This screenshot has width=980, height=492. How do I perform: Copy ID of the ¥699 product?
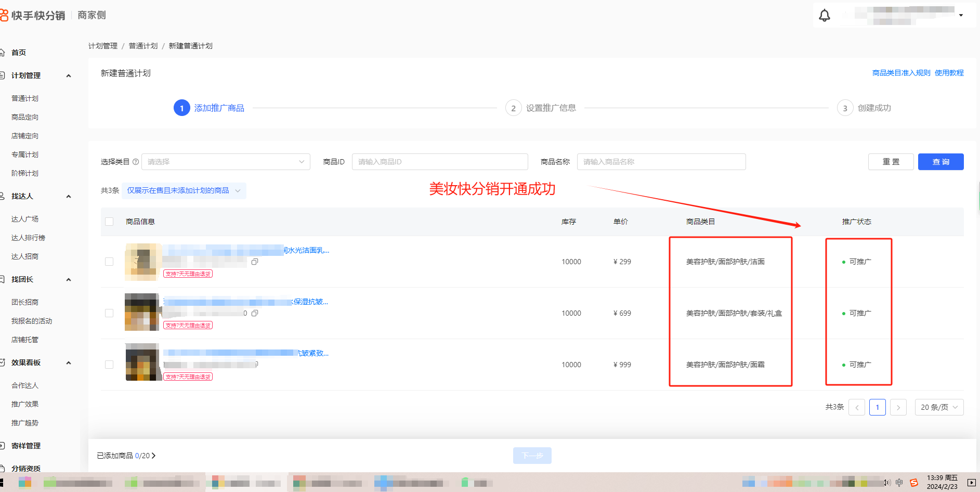click(255, 313)
